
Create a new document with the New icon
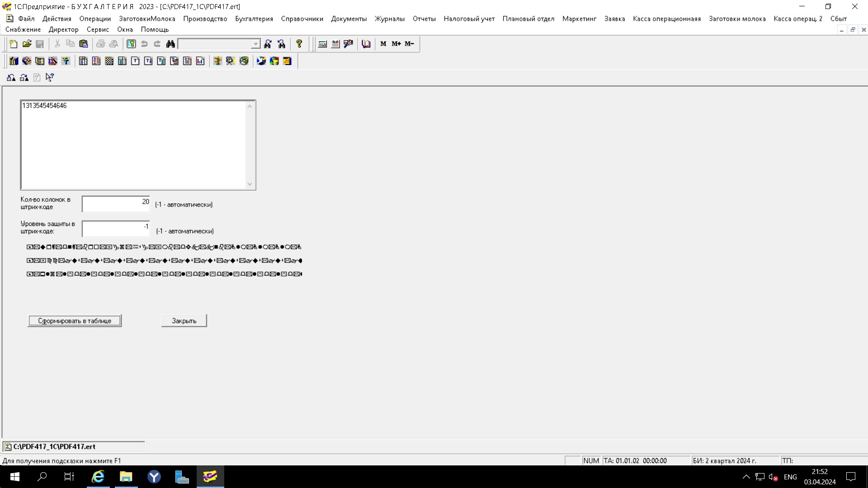[x=14, y=44]
